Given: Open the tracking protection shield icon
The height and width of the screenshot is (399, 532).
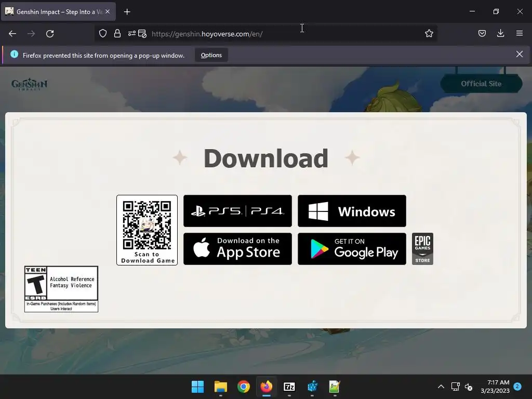Looking at the screenshot, I should (103, 34).
